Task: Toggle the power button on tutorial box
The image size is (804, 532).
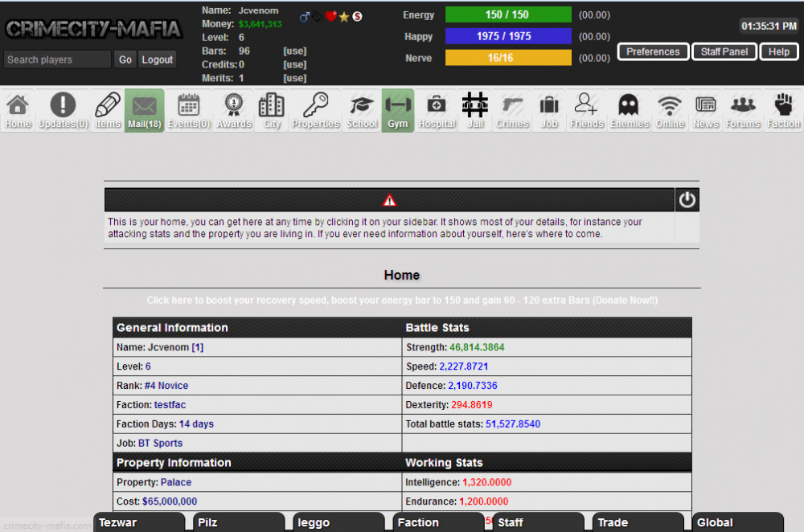Action: 687,200
